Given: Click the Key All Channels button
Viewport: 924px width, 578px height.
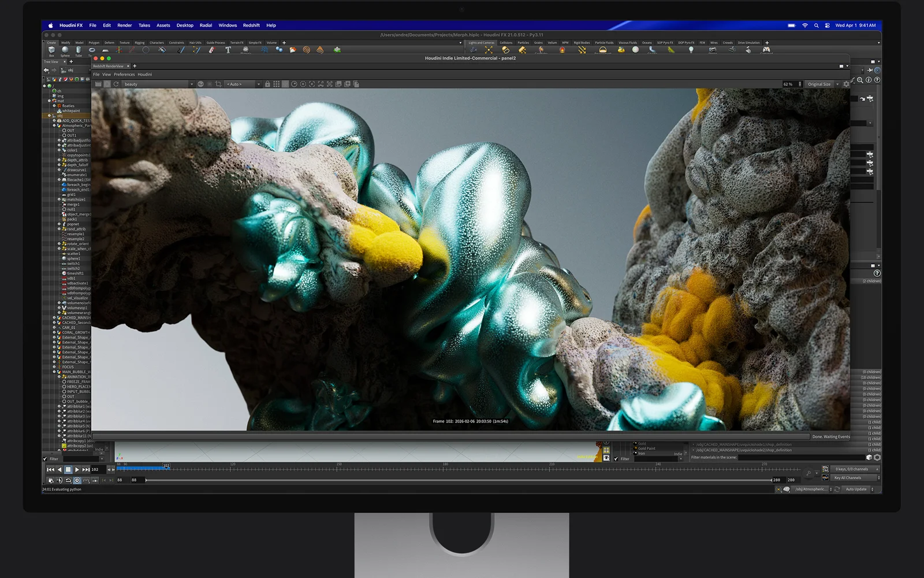Looking at the screenshot, I should (x=856, y=478).
